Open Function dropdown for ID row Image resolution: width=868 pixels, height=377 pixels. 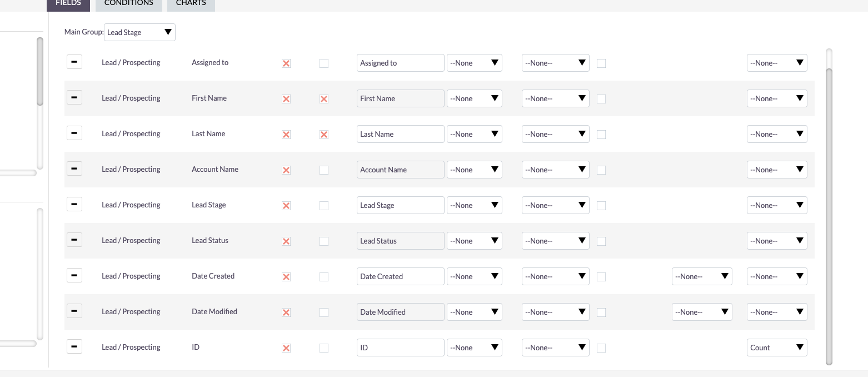475,348
